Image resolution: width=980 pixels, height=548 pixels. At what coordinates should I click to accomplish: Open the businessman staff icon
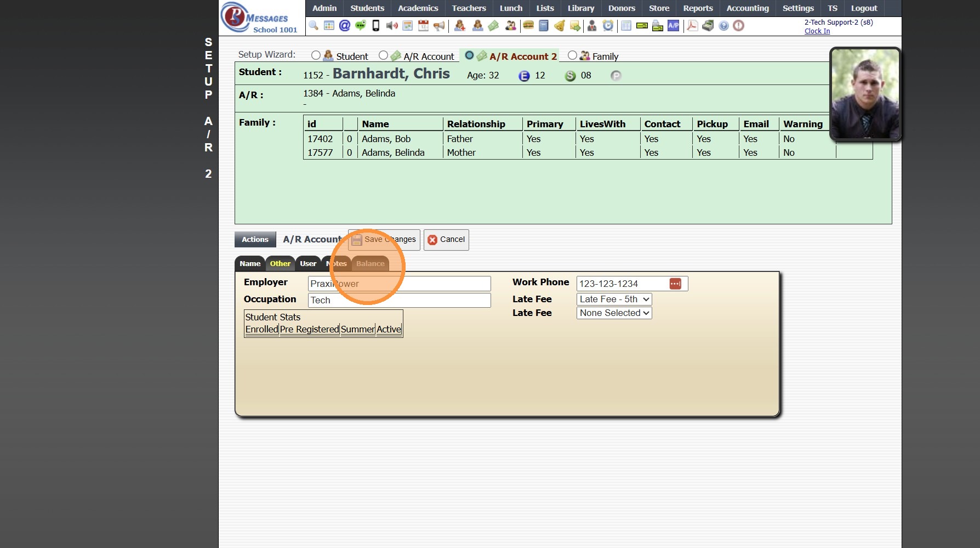(592, 26)
